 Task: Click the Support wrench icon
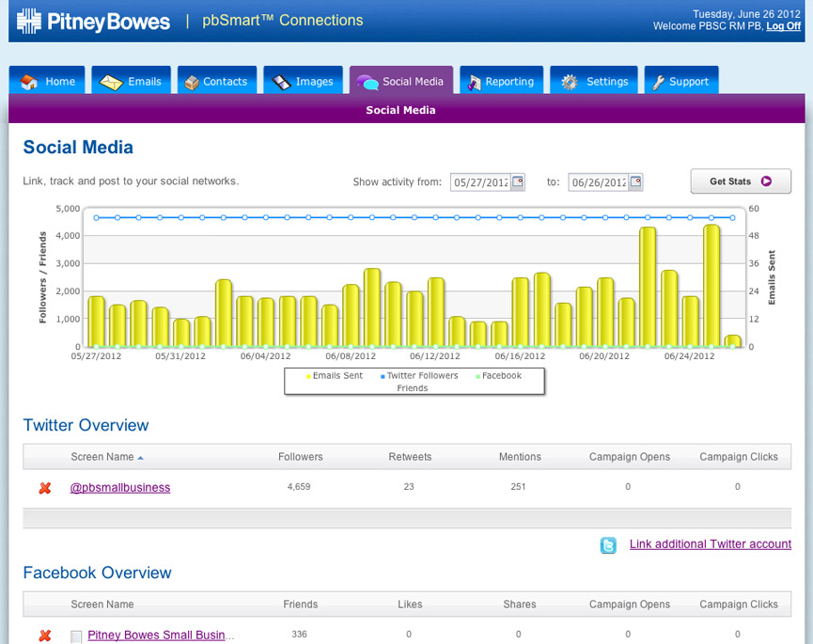659,83
